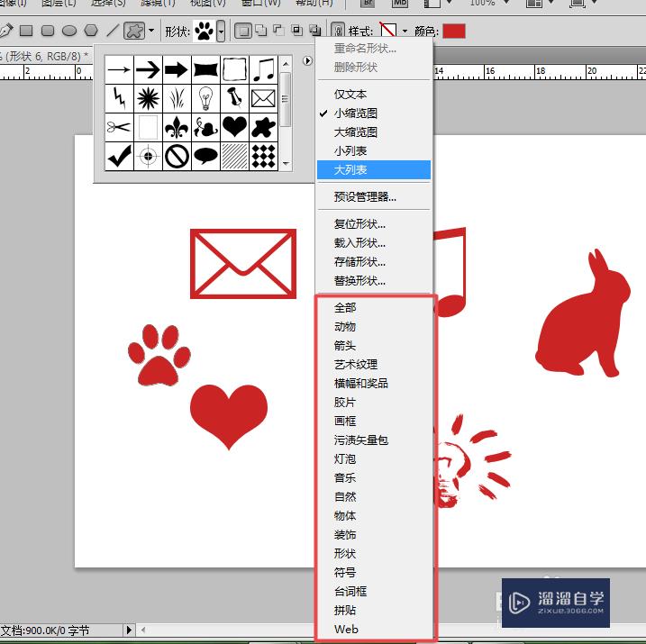Enable the 小缩览图 view option
This screenshot has height=644, width=646.
pos(355,113)
